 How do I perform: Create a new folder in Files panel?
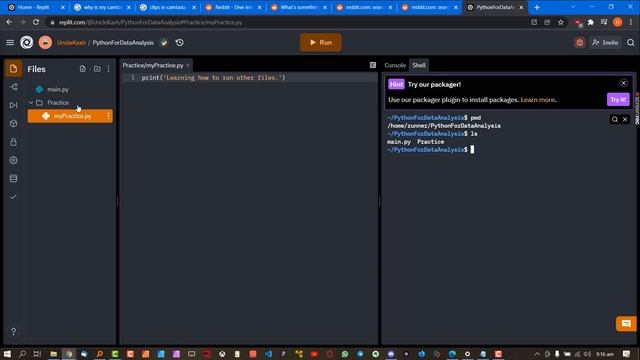[x=97, y=69]
